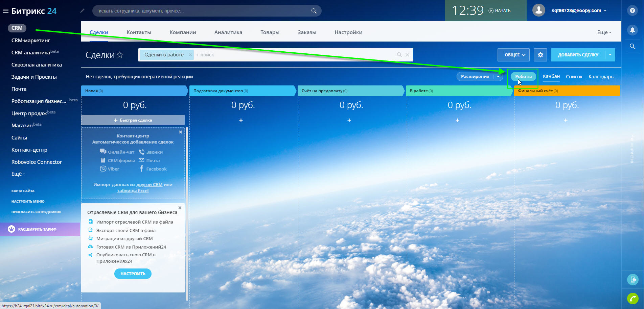The width and height of the screenshot is (644, 309).
Task: Open the teal chat widget icon
Action: [x=633, y=280]
